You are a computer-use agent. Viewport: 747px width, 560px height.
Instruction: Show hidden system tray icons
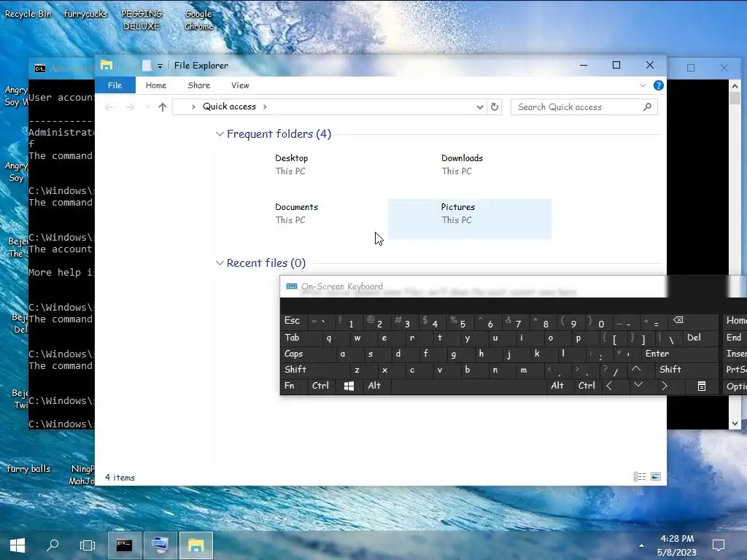click(641, 545)
